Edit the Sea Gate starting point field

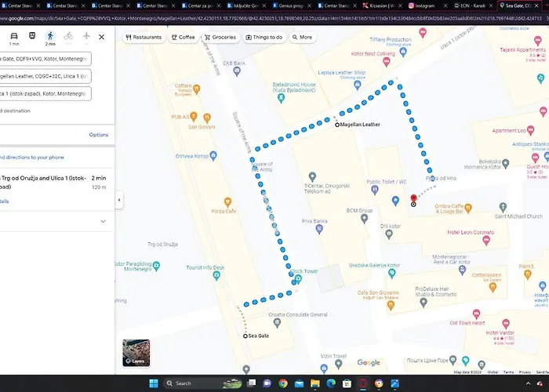(45, 59)
